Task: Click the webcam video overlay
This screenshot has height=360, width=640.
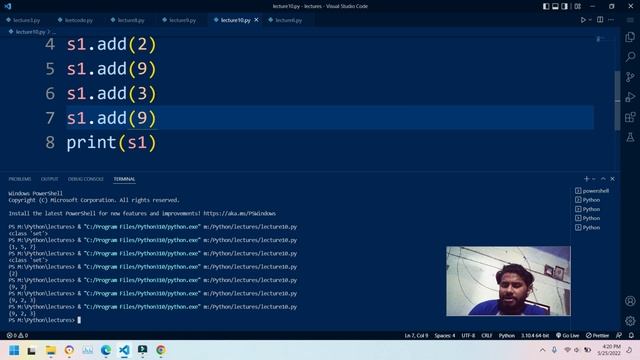Action: [508, 281]
